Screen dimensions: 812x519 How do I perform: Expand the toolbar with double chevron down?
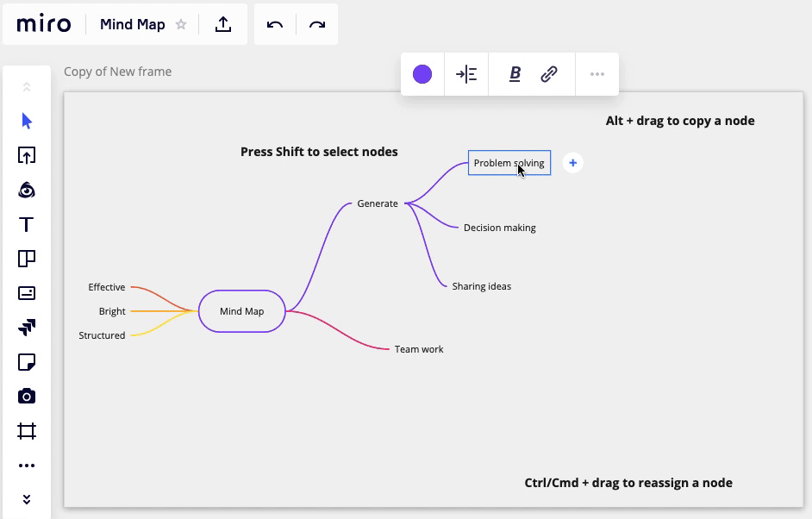click(27, 499)
